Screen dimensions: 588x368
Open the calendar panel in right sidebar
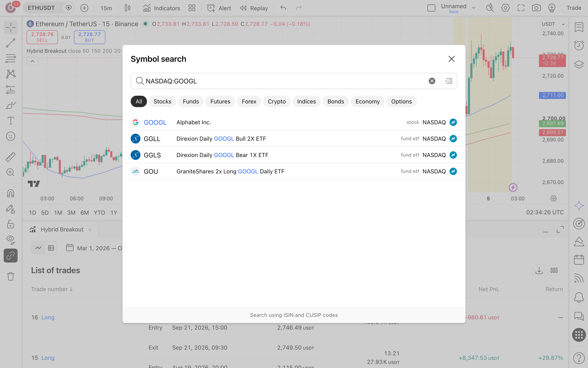click(579, 260)
